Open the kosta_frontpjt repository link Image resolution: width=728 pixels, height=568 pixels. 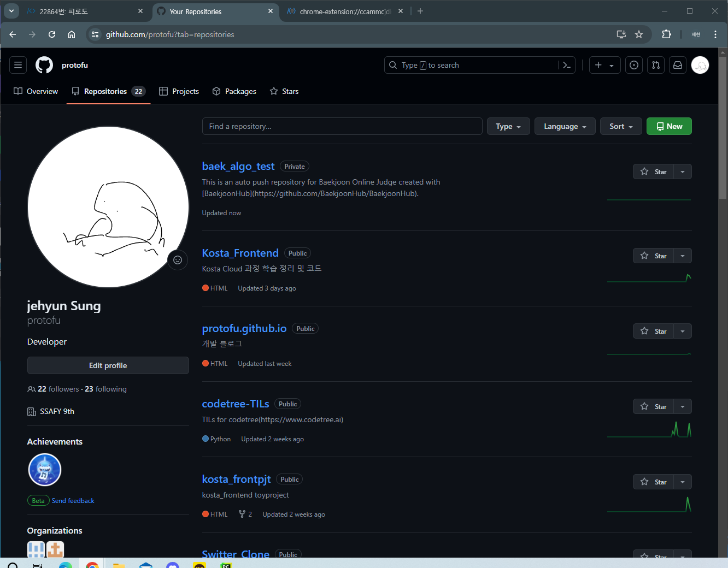[237, 479]
